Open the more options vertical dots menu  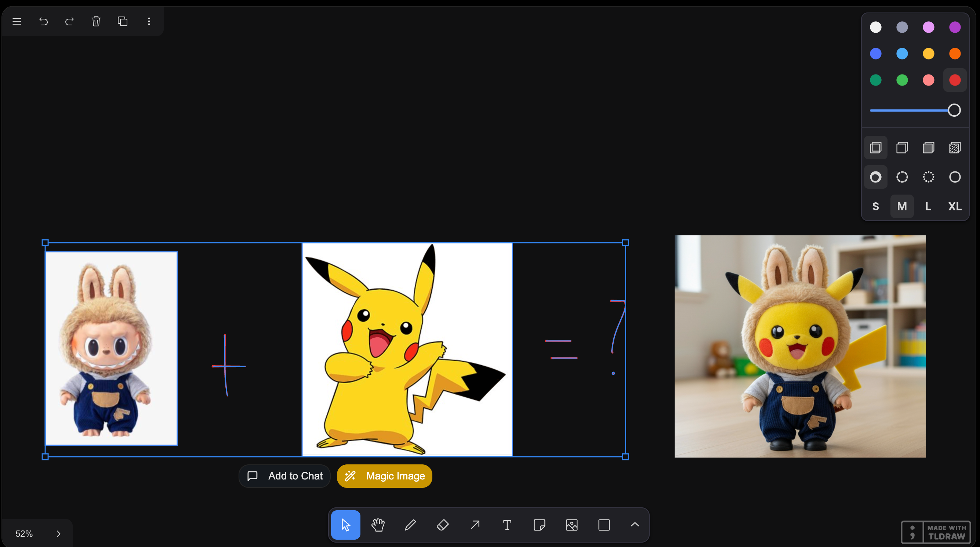coord(149,21)
